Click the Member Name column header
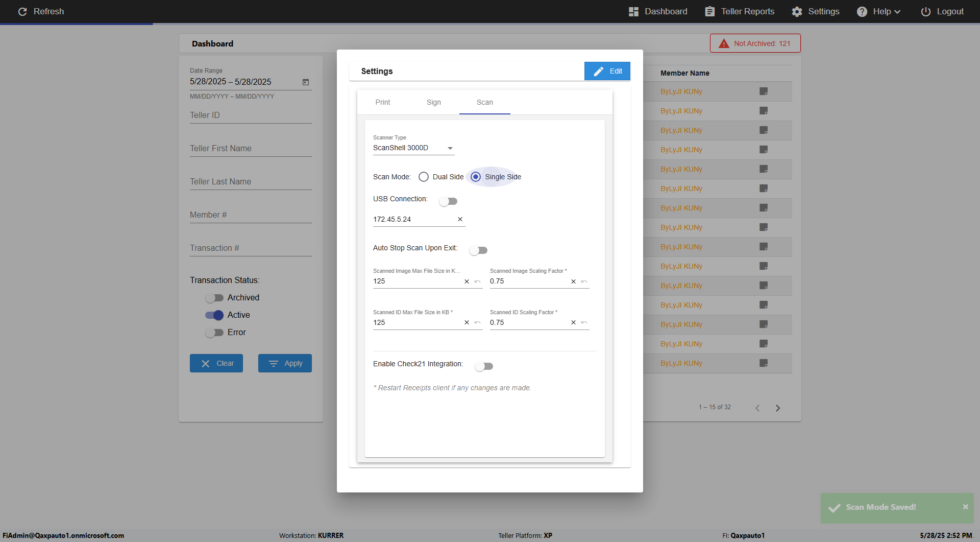980x542 pixels. click(685, 73)
